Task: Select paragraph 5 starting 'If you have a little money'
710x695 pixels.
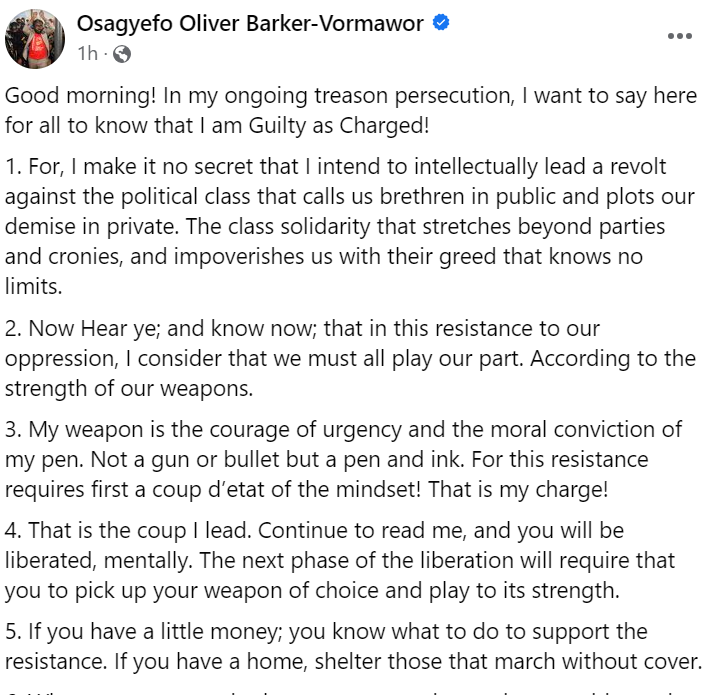Action: (x=353, y=647)
